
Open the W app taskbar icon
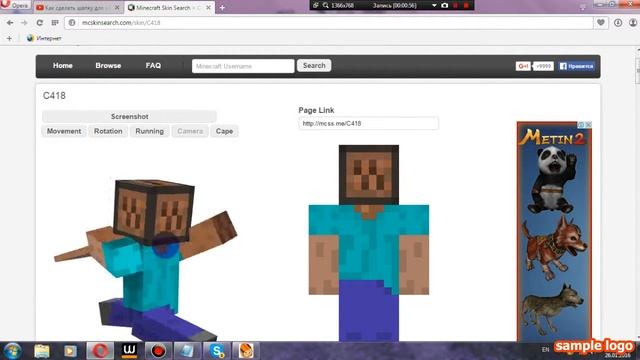129,351
